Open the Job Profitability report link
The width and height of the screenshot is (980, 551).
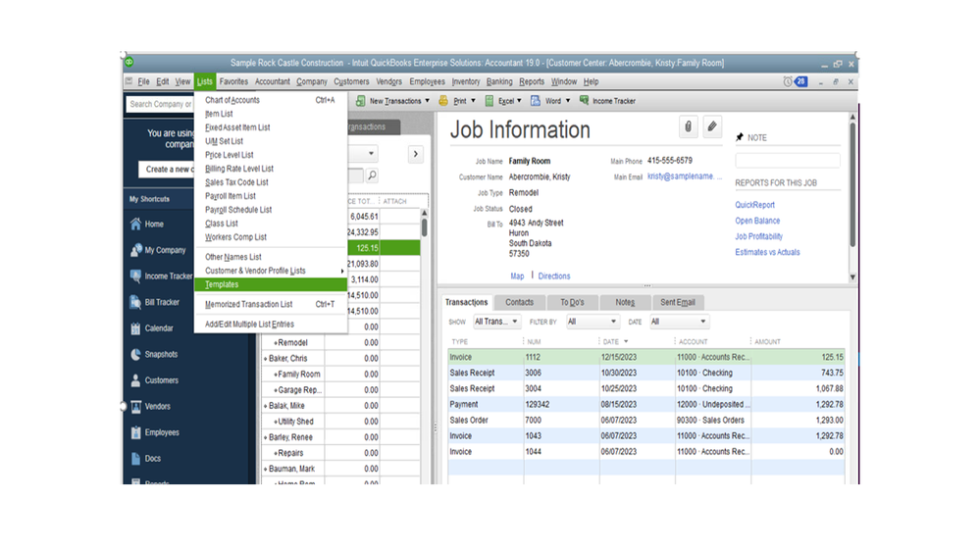click(758, 236)
